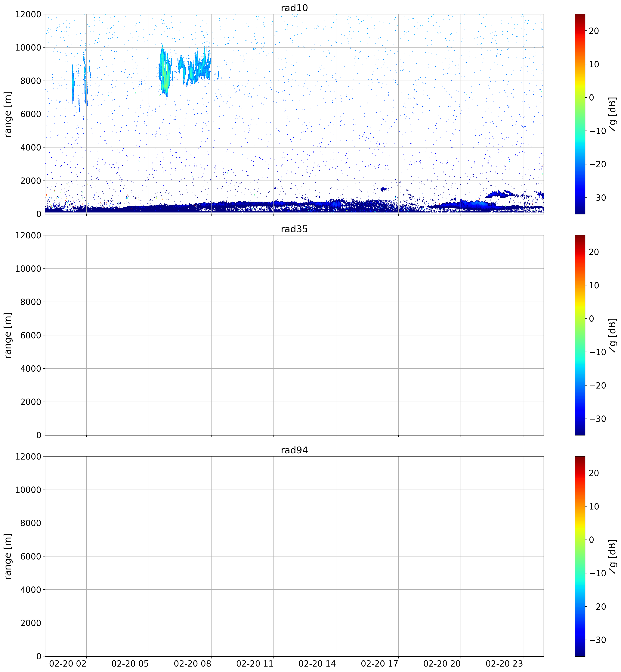Viewport: 621px width, 672px height.
Task: Click the rad94 plot title
Action: 294,450
